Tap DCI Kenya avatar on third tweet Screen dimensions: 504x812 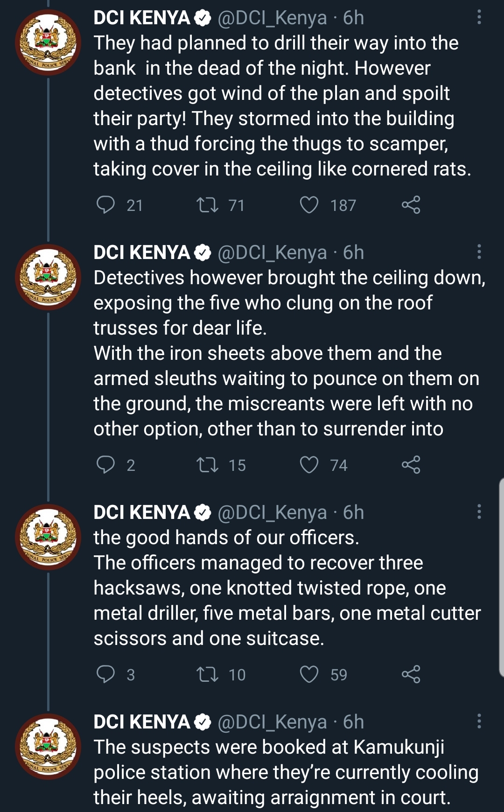(48, 537)
